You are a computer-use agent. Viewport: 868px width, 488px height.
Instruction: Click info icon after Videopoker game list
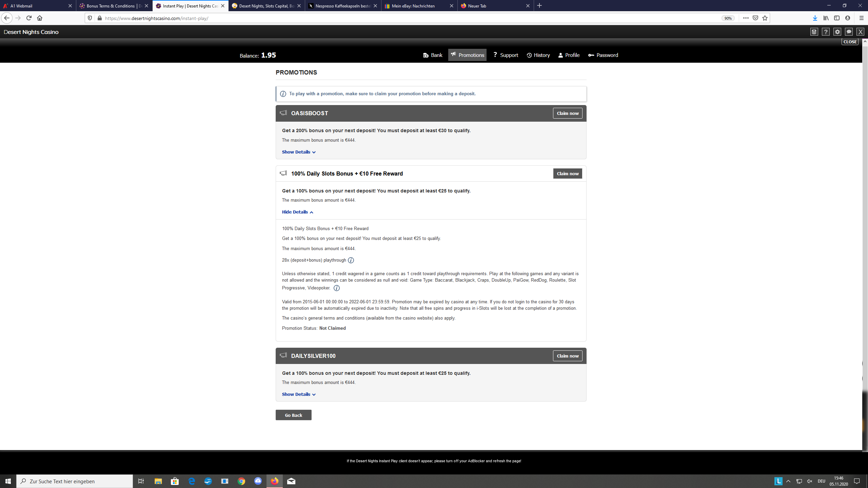coord(336,288)
